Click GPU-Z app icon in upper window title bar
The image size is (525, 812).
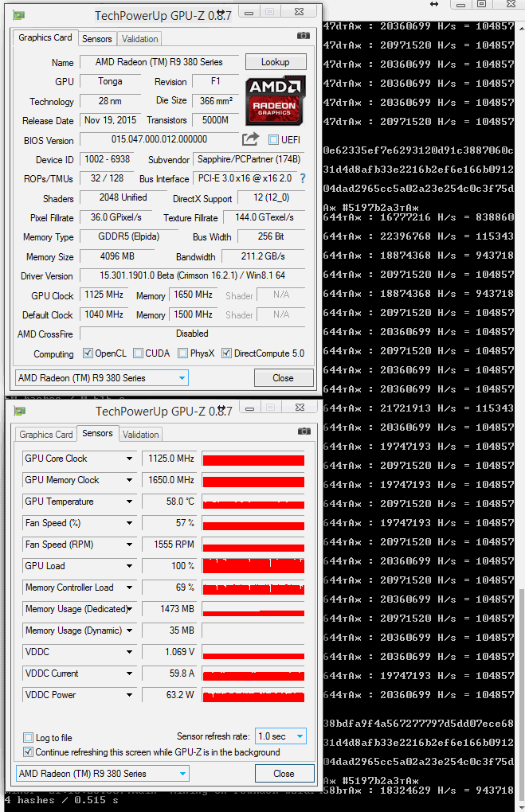click(x=19, y=16)
